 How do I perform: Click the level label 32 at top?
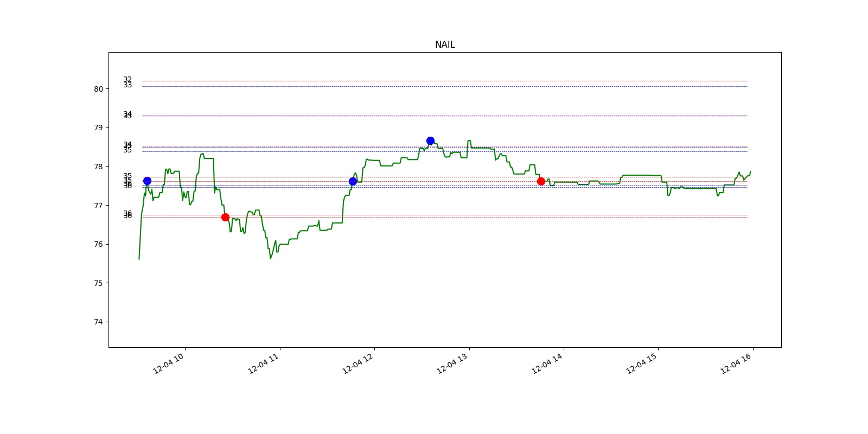click(127, 79)
